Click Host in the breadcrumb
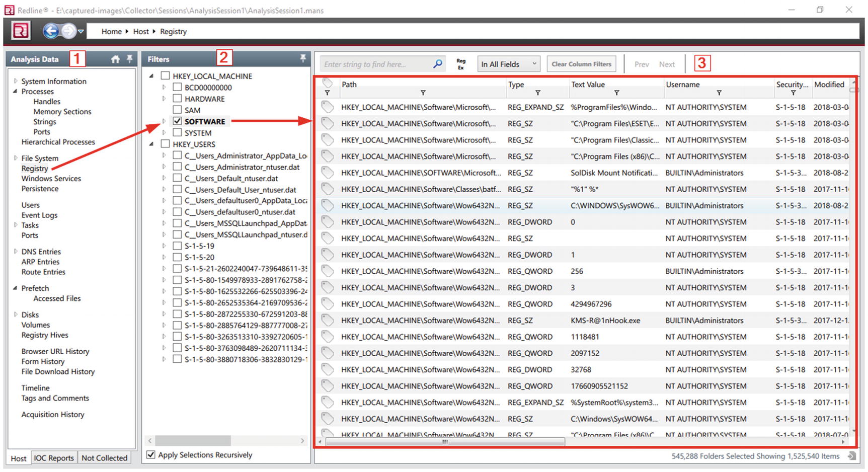 pyautogui.click(x=141, y=31)
